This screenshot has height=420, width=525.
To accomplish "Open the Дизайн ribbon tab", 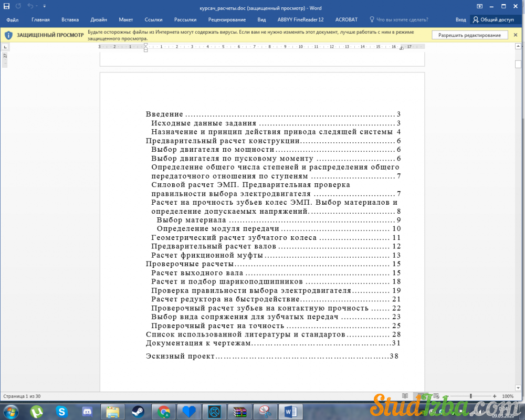I will click(x=99, y=20).
